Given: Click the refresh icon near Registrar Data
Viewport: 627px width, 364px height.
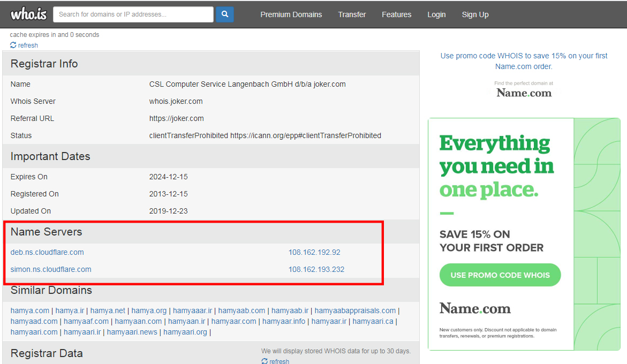Looking at the screenshot, I should pos(265,361).
